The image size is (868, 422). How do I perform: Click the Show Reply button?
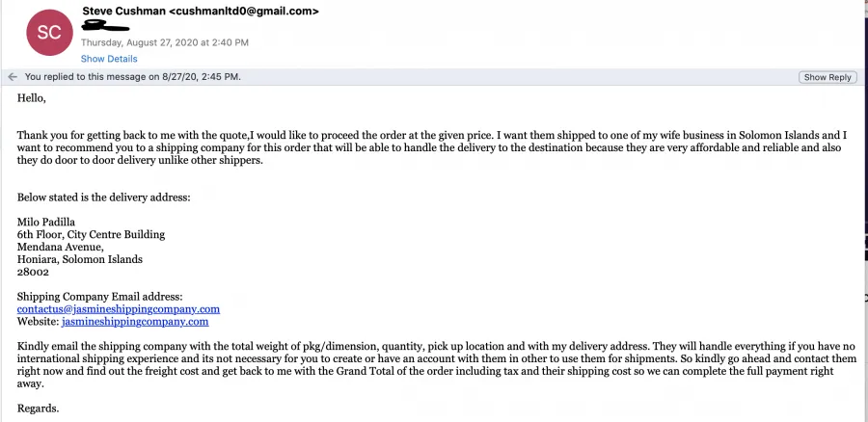pos(827,77)
